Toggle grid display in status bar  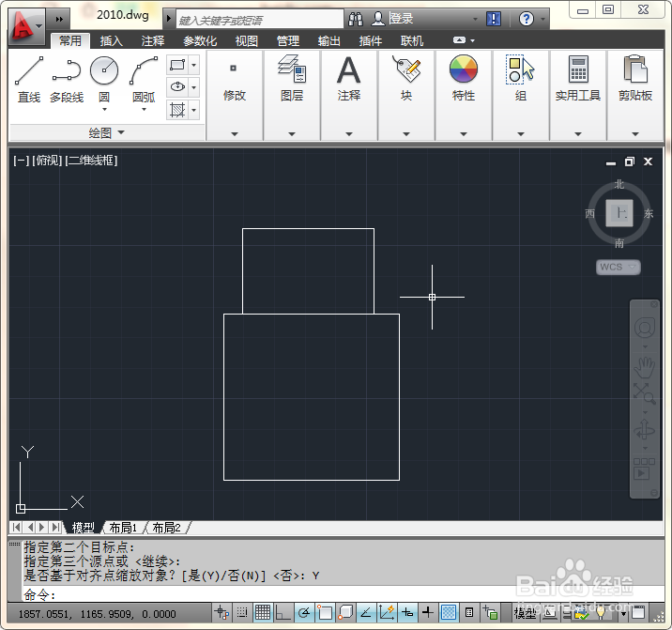click(262, 612)
